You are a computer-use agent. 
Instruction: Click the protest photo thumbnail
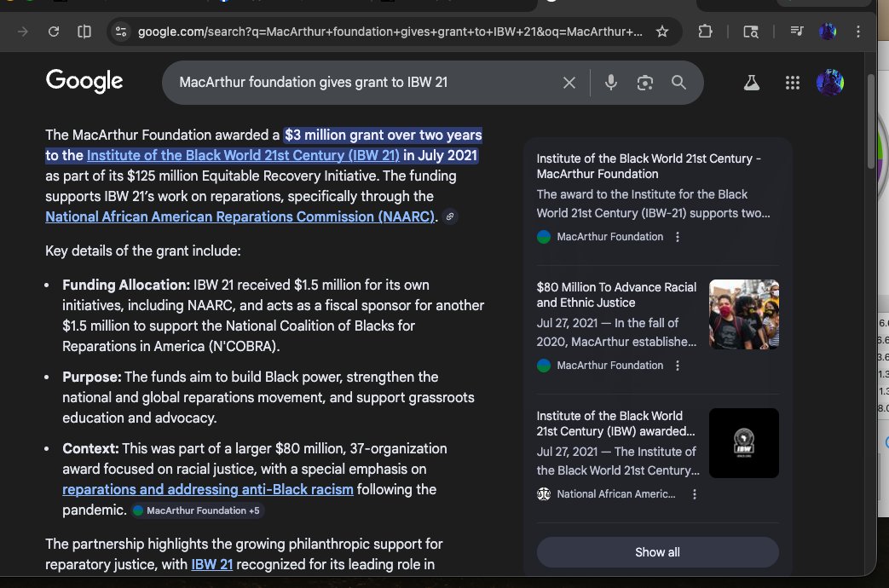click(744, 314)
